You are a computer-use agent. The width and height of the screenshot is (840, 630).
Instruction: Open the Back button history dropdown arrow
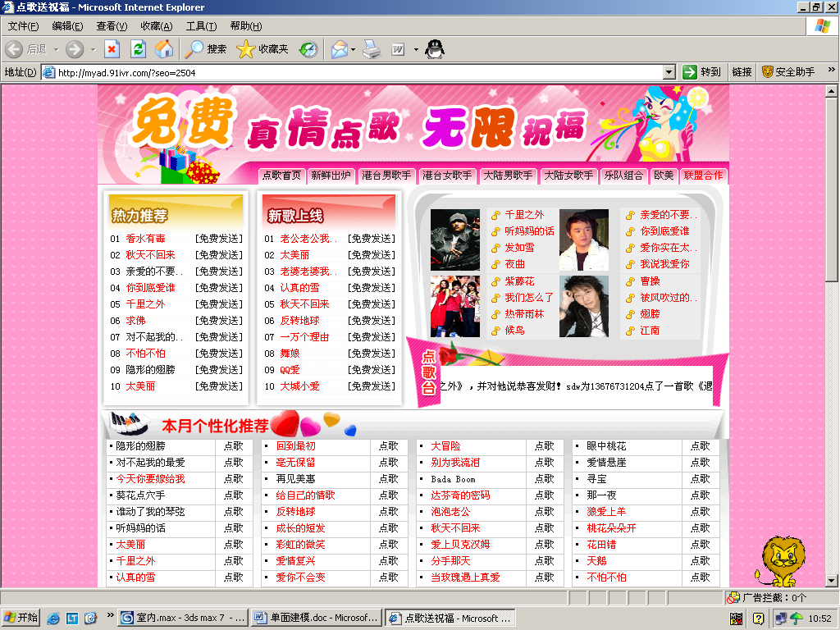click(56, 49)
